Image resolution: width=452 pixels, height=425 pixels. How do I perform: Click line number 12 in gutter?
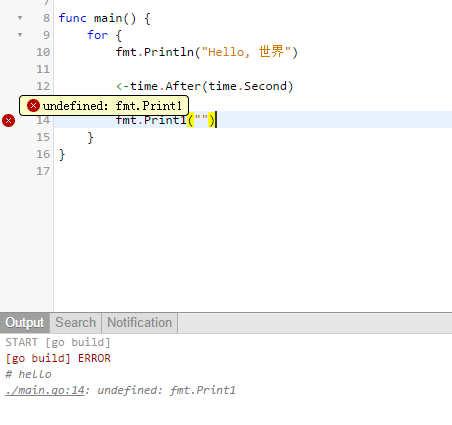click(43, 86)
